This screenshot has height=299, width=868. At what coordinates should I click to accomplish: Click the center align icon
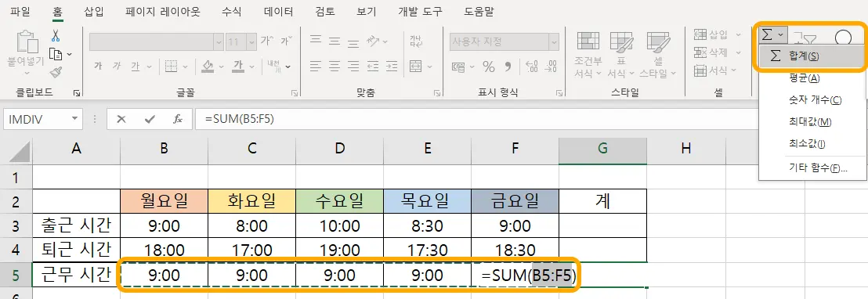click(x=335, y=67)
